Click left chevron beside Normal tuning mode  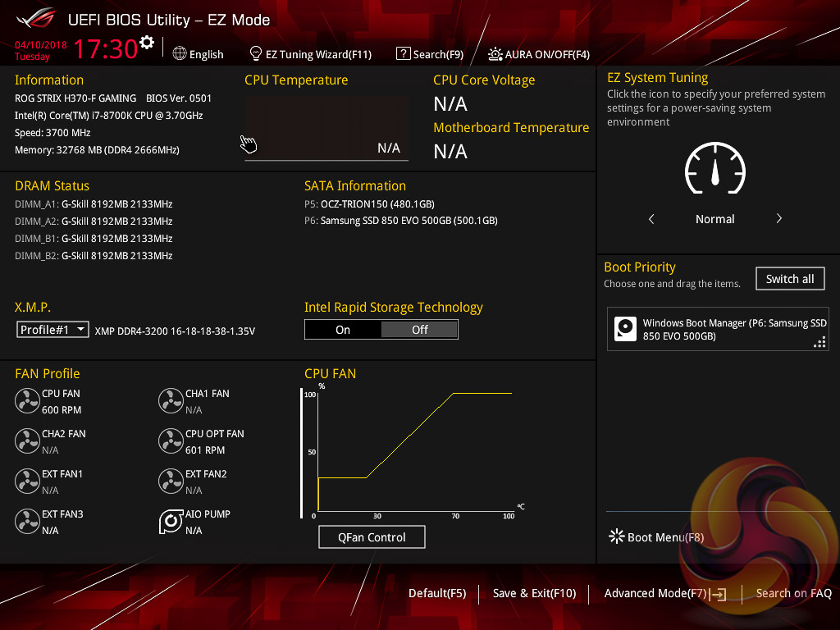(651, 219)
